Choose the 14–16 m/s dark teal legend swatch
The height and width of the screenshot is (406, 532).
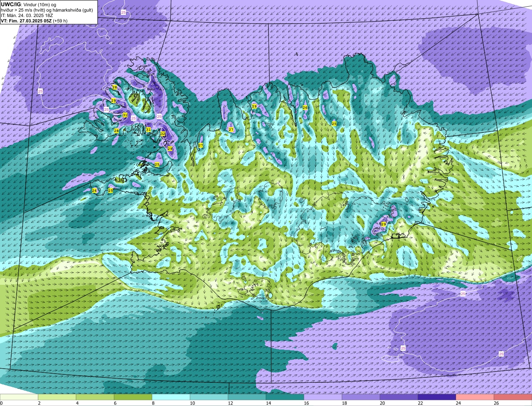pos(285,397)
